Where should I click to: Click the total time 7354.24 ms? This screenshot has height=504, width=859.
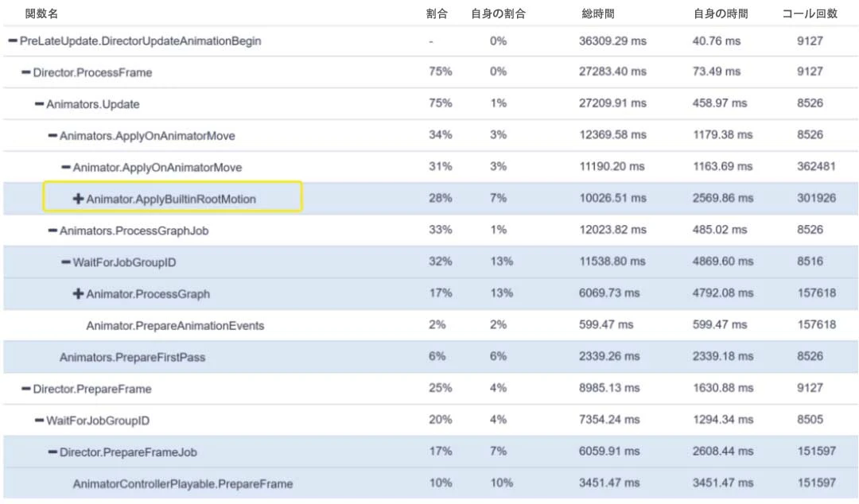click(x=609, y=421)
